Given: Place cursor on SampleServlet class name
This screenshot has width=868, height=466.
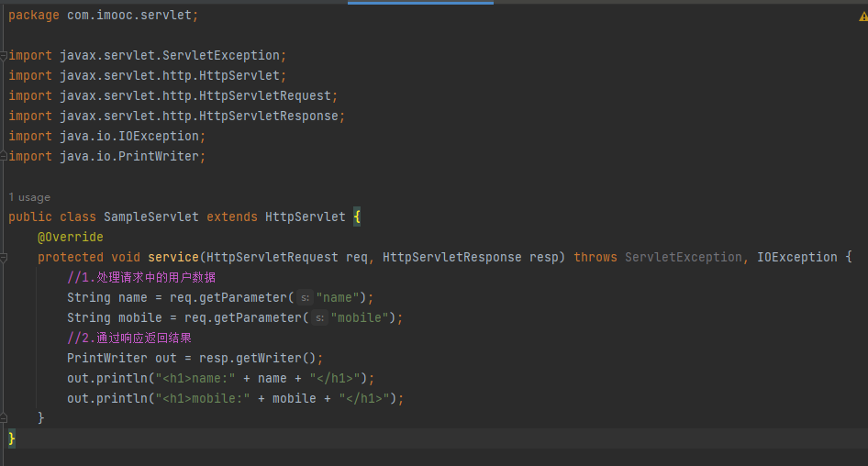Looking at the screenshot, I should point(150,217).
